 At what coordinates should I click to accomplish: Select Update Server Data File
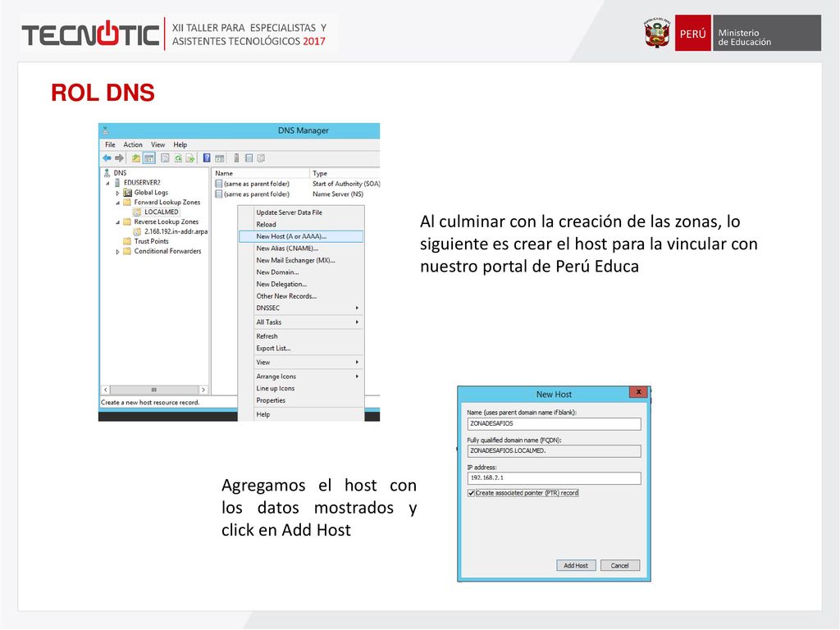point(301,212)
